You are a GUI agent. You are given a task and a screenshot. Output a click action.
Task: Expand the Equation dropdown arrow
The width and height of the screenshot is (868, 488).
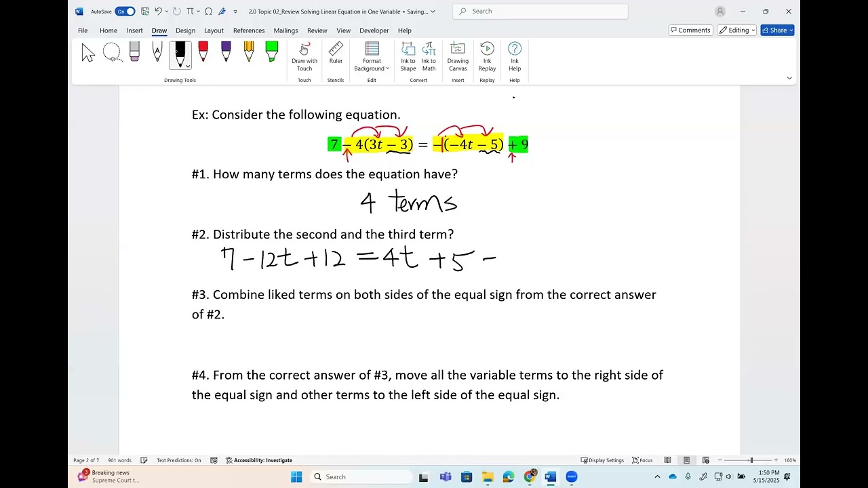tap(198, 12)
